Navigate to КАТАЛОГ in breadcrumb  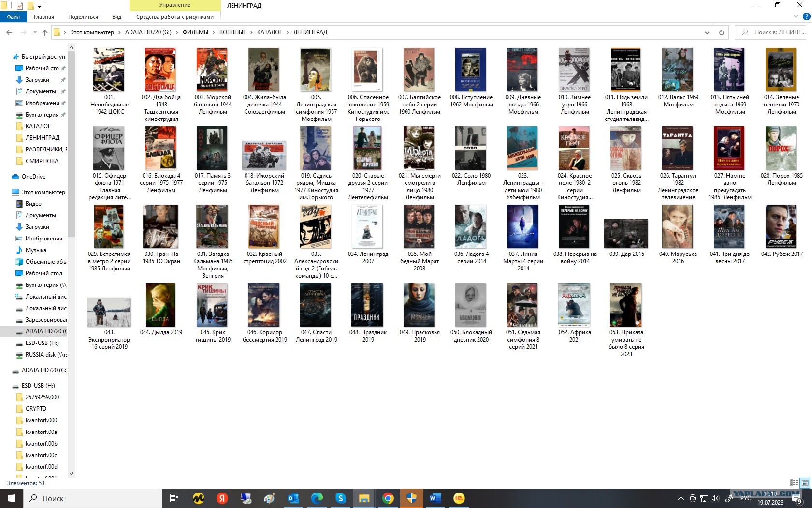pyautogui.click(x=270, y=32)
